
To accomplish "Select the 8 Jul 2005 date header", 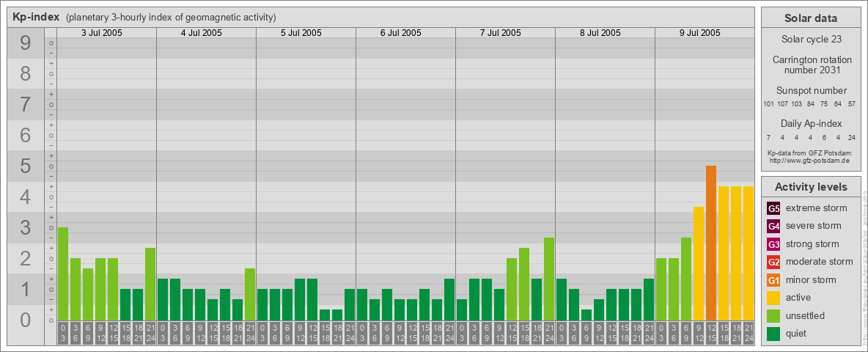I will point(600,33).
